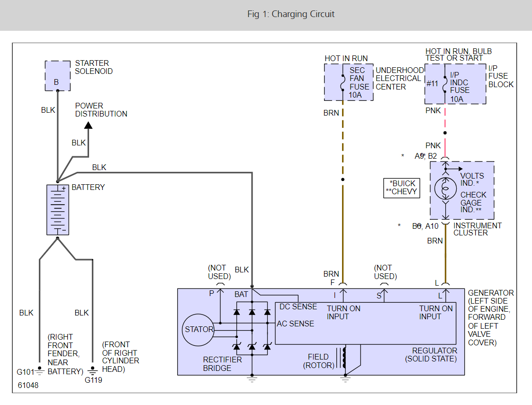532x405 pixels.
Task: Click the 'A9, B2' connector pin label
Action: (x=425, y=156)
